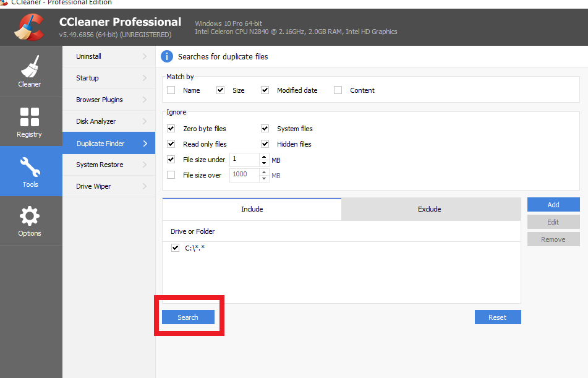Open the Registry section grid icon
Viewport: 588px width, 378px height.
coord(30,117)
